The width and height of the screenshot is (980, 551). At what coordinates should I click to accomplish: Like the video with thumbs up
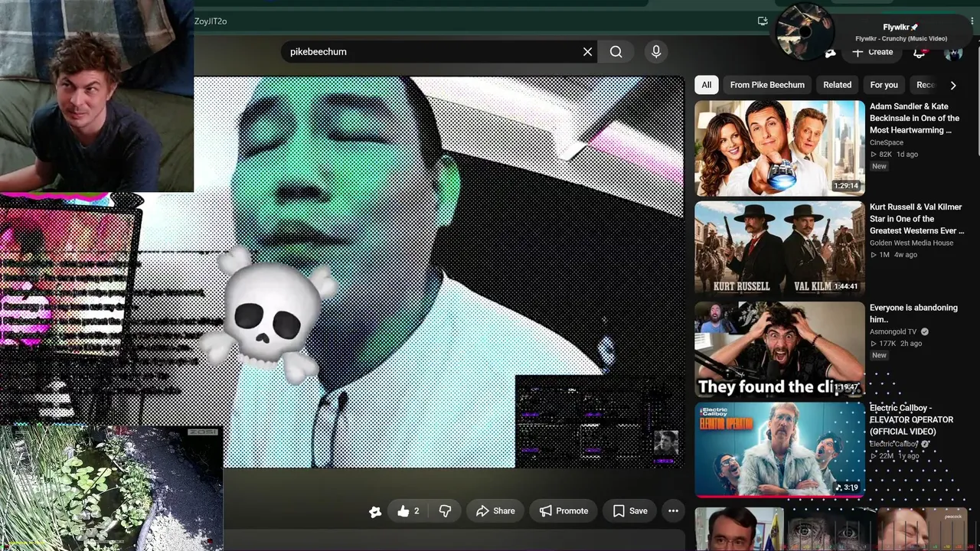click(408, 511)
